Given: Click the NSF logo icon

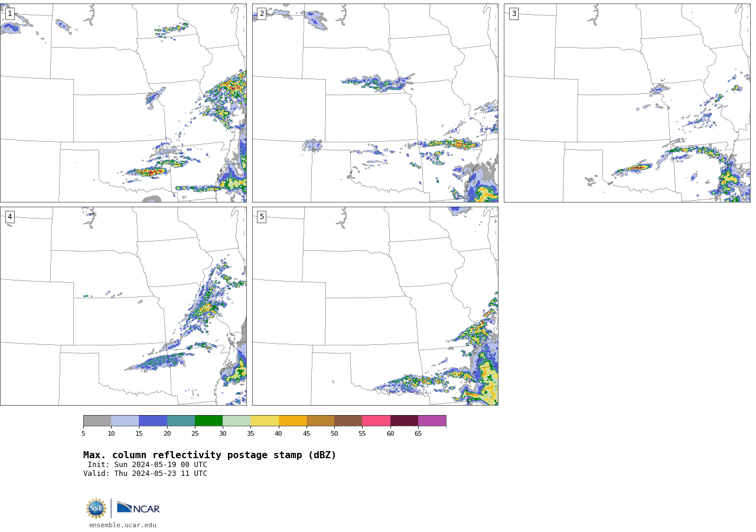Looking at the screenshot, I should tap(96, 508).
